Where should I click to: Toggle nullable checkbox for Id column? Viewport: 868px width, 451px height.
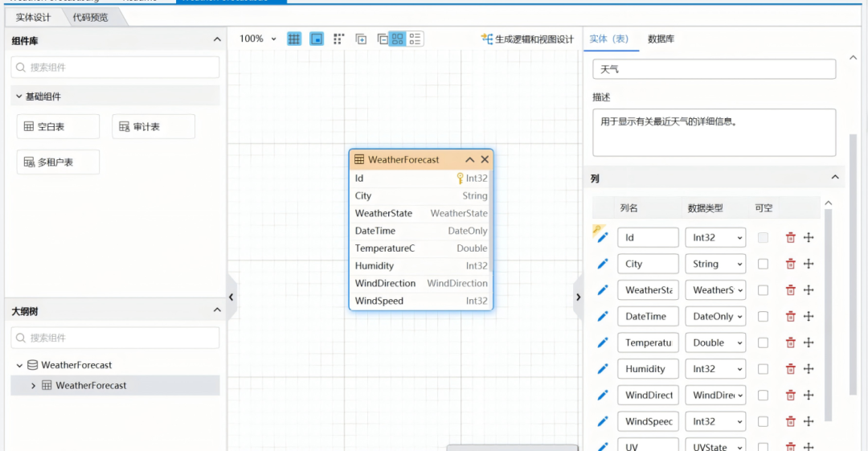pos(763,238)
